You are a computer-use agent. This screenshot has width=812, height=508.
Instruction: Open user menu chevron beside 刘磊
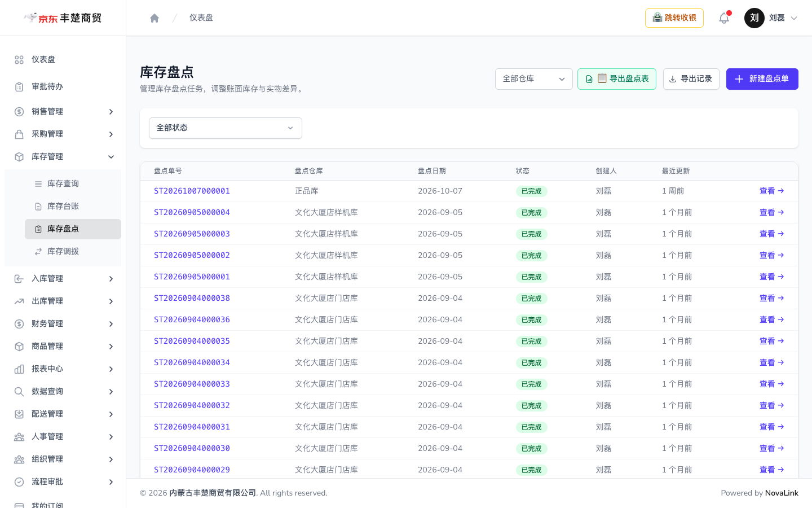pos(794,18)
